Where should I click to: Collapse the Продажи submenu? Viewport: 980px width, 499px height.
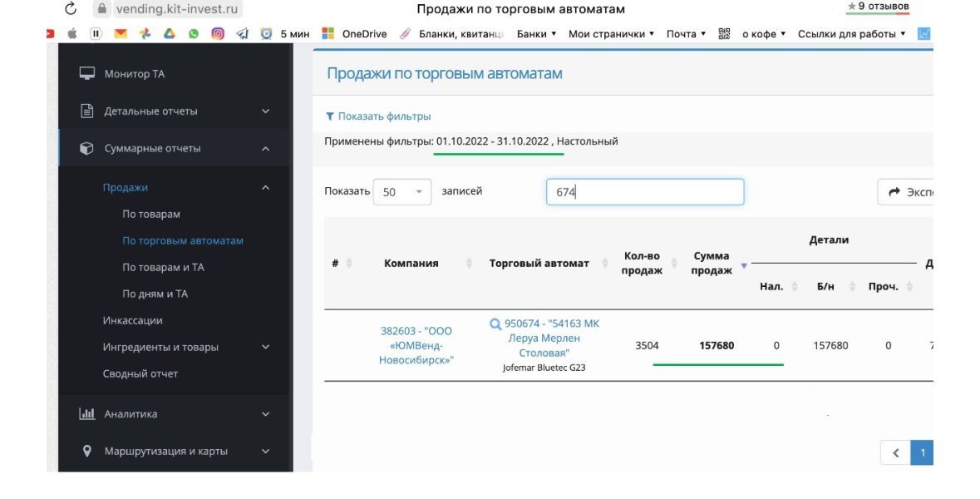click(x=186, y=188)
